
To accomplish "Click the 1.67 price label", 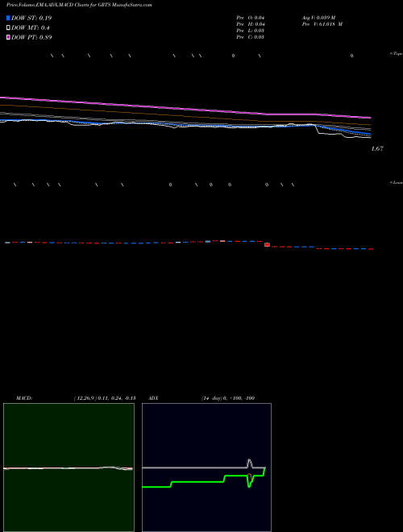I will [377, 148].
